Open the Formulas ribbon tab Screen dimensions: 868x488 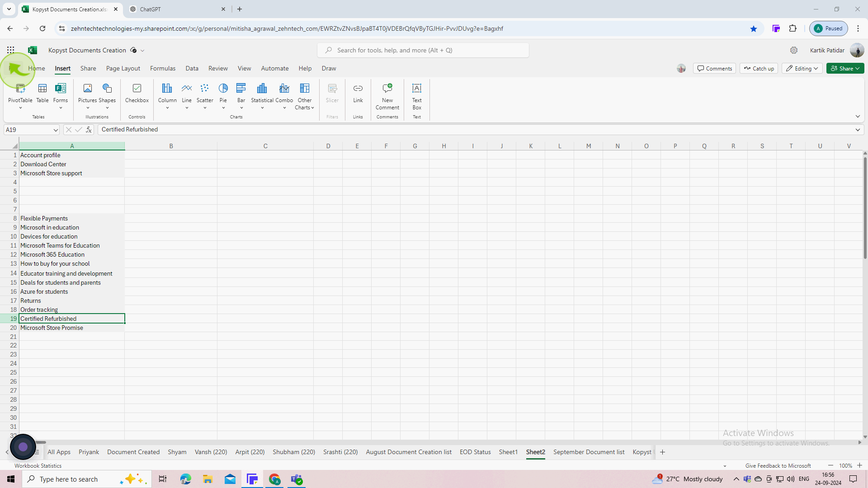pyautogui.click(x=163, y=68)
